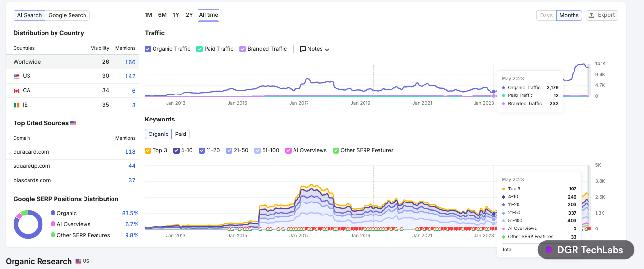Toggle the Top 3 keywords checkbox
The height and width of the screenshot is (269, 644).
148,150
